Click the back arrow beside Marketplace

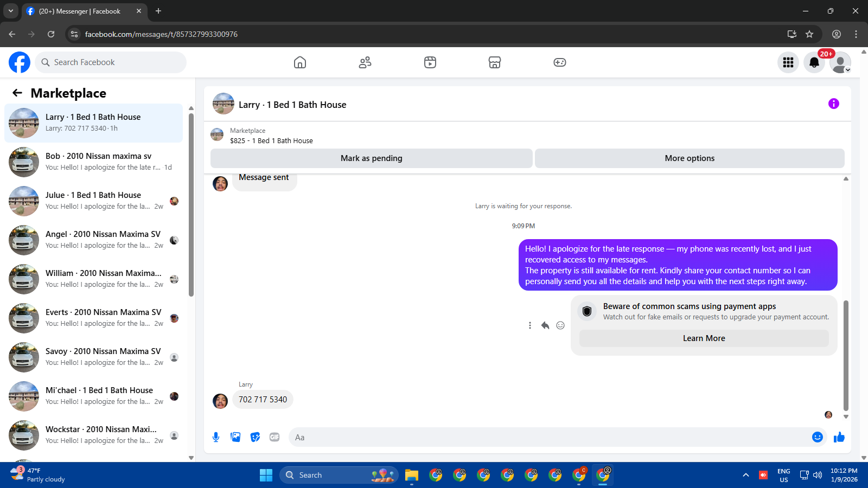(x=17, y=93)
